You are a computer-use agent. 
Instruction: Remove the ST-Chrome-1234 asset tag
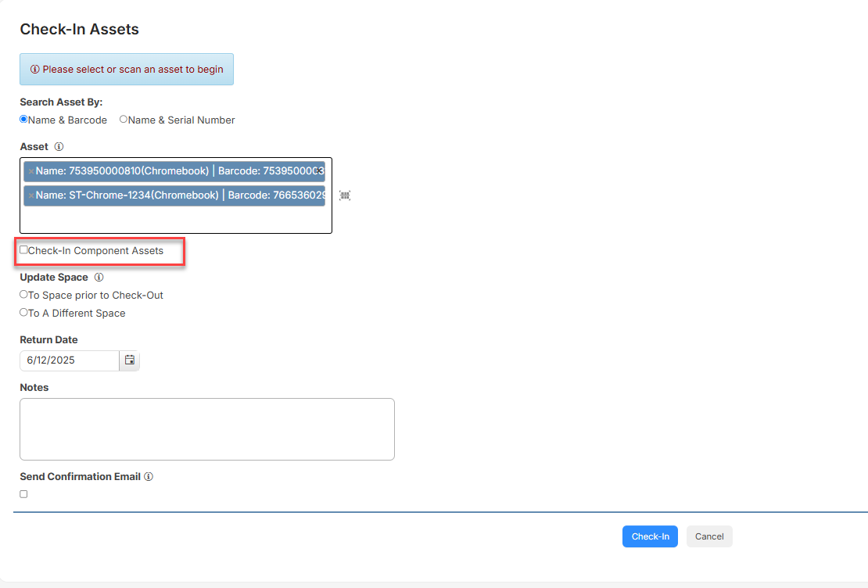[30, 195]
